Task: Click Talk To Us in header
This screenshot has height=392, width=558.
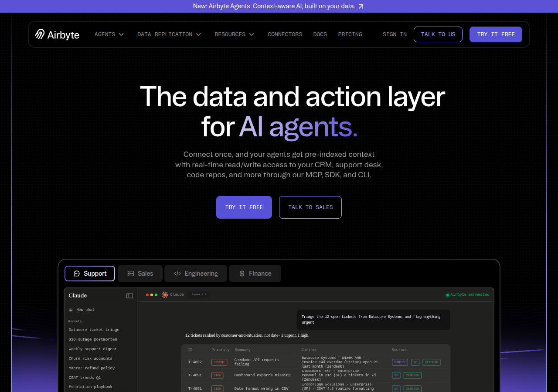Action: click(x=438, y=34)
